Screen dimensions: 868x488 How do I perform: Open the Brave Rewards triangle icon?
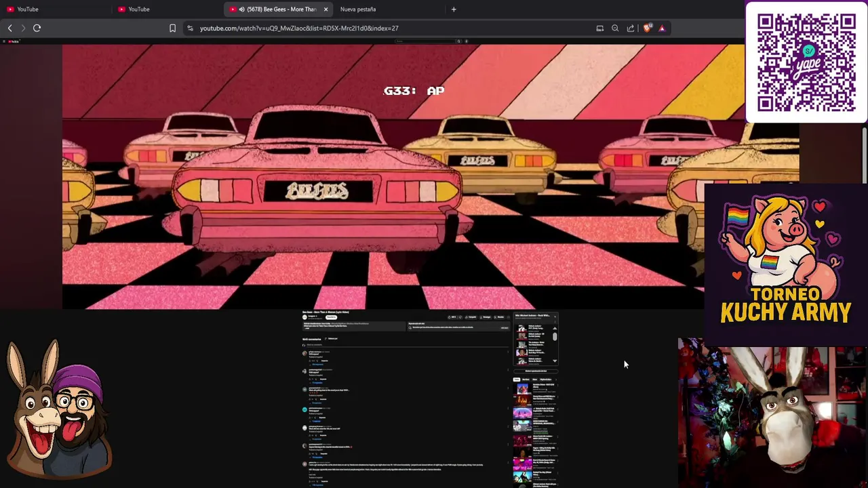point(662,28)
